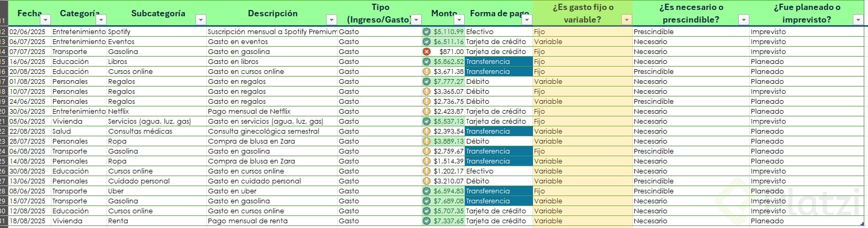Open the Tipo (Ingreso/Gasto) filter dropdown

[x=416, y=20]
